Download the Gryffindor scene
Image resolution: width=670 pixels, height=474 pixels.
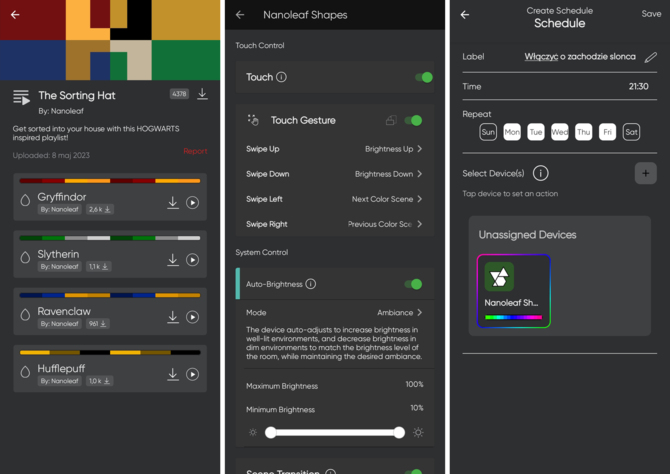click(173, 203)
